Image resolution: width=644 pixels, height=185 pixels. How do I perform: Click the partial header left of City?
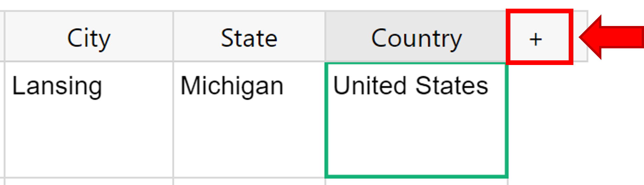tap(2, 37)
